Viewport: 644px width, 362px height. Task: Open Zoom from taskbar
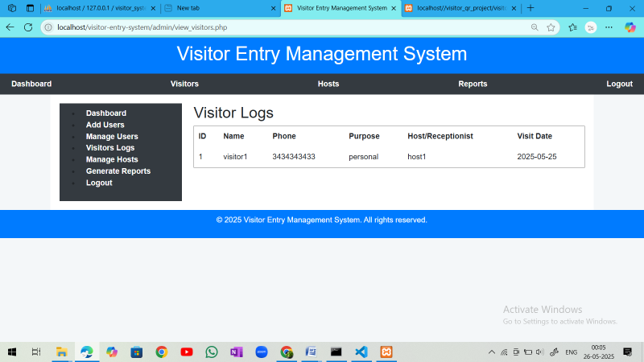click(x=262, y=352)
